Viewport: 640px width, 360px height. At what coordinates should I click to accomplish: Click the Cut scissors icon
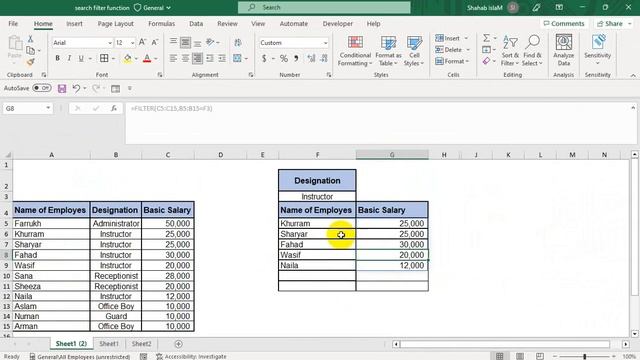point(30,39)
